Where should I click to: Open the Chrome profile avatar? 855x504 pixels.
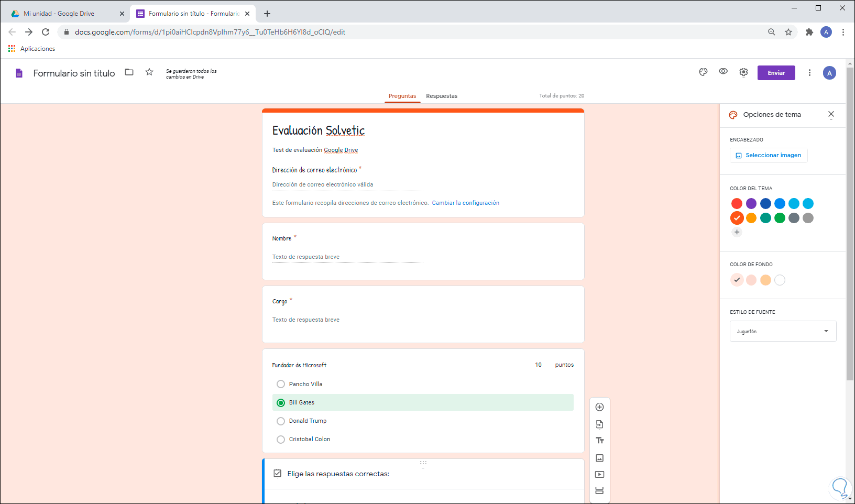pyautogui.click(x=826, y=32)
